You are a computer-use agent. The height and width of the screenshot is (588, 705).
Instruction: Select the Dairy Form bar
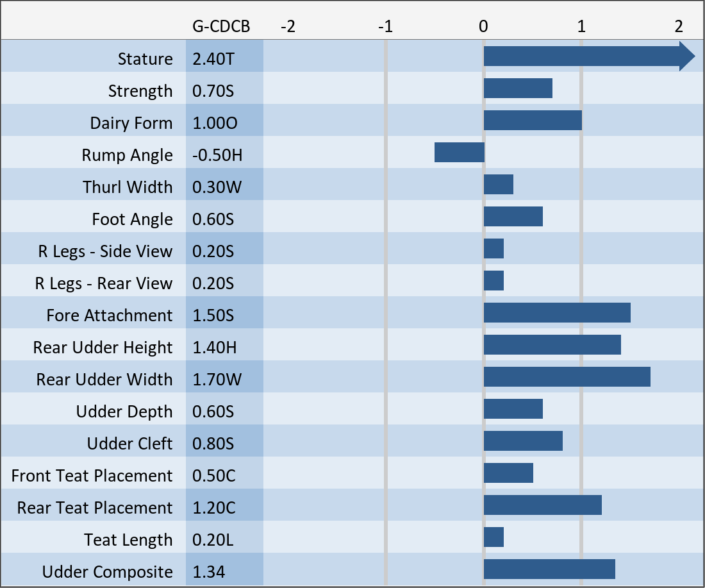[x=533, y=120]
